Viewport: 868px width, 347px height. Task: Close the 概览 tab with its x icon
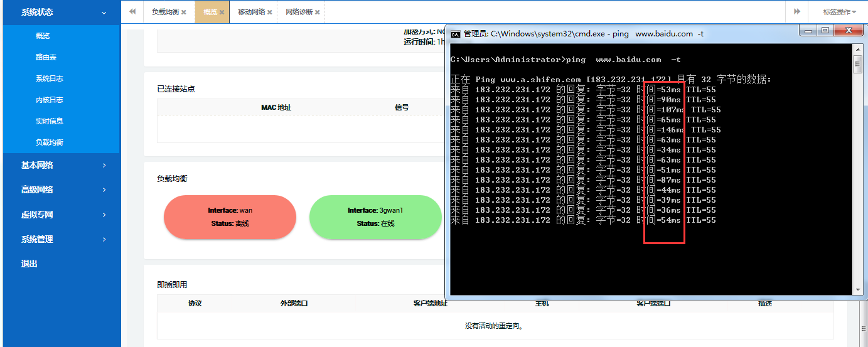coord(222,13)
